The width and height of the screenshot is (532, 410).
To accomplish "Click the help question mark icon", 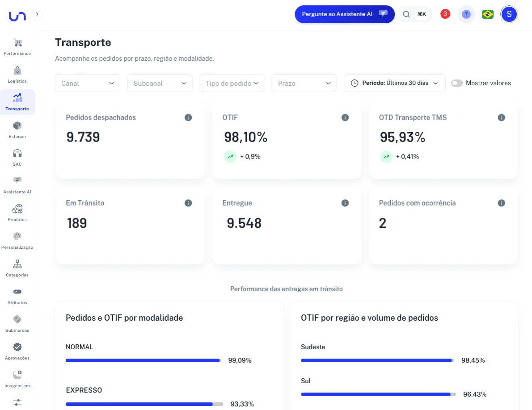I will (x=466, y=14).
